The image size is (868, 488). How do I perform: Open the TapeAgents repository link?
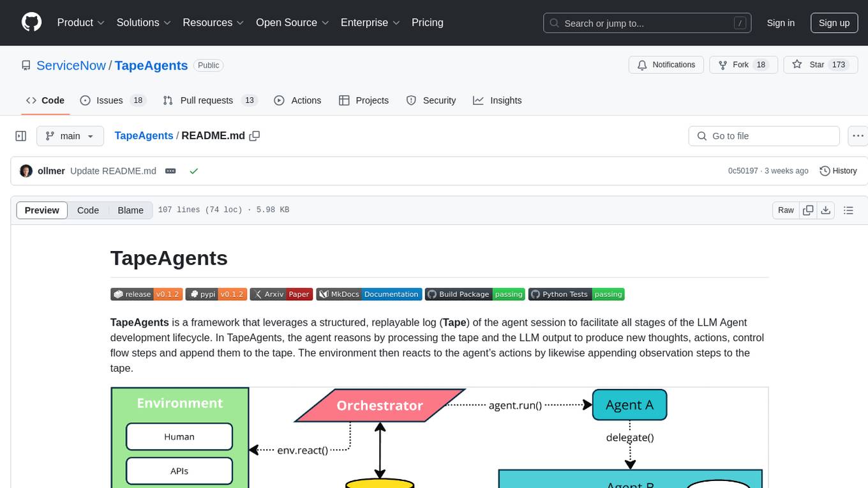(151, 65)
